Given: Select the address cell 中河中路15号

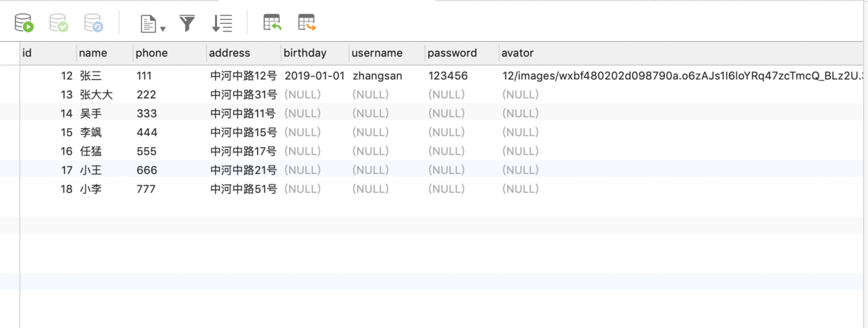Looking at the screenshot, I should tap(244, 132).
